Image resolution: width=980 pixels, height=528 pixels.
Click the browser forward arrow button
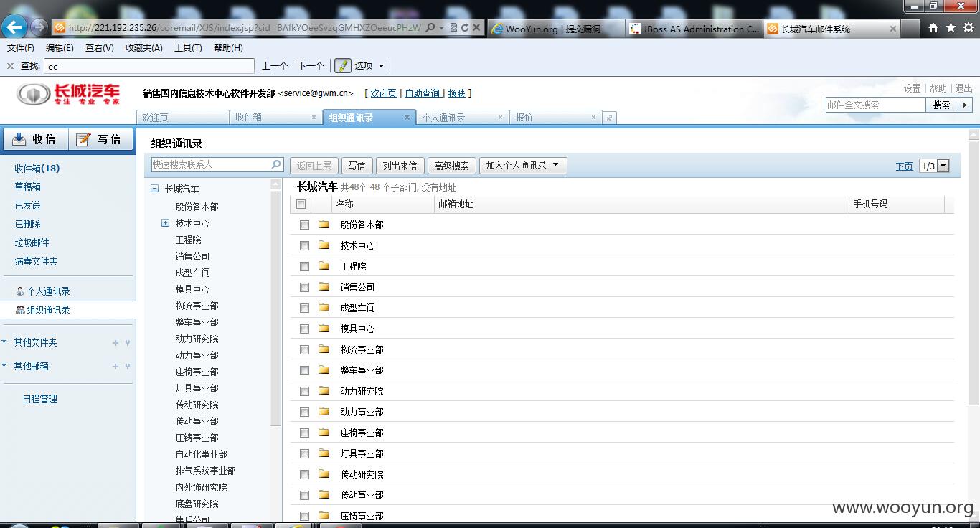click(x=39, y=27)
